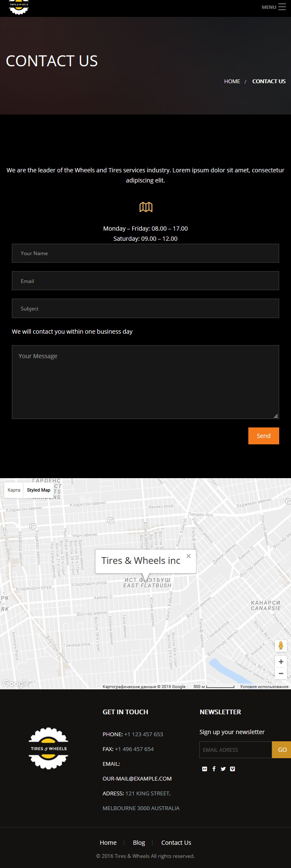This screenshot has width=291, height=868.
Task: Click the footer Tires & Wheels logo
Action: pos(49,748)
